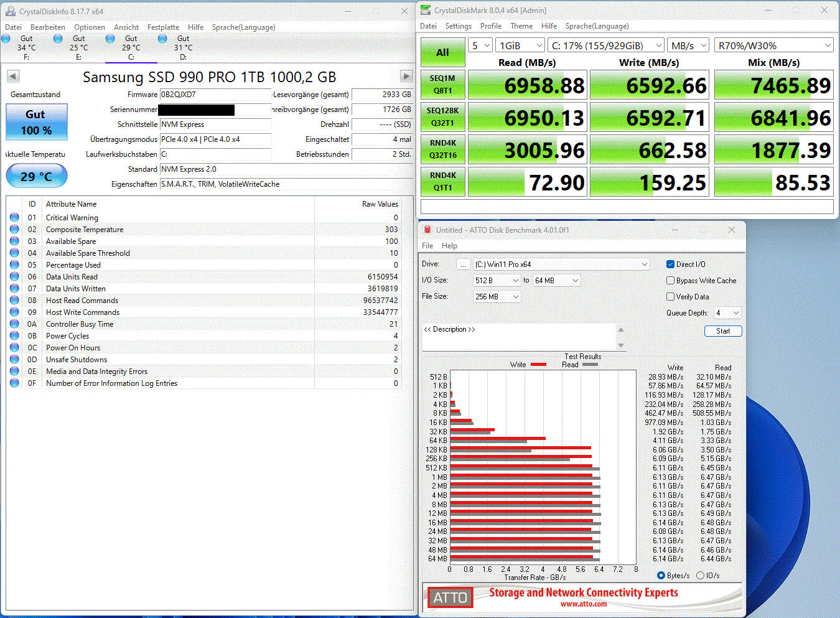Image resolution: width=840 pixels, height=618 pixels.
Task: Open I/O Size minimum dropdown 512 B
Action: [x=497, y=281]
